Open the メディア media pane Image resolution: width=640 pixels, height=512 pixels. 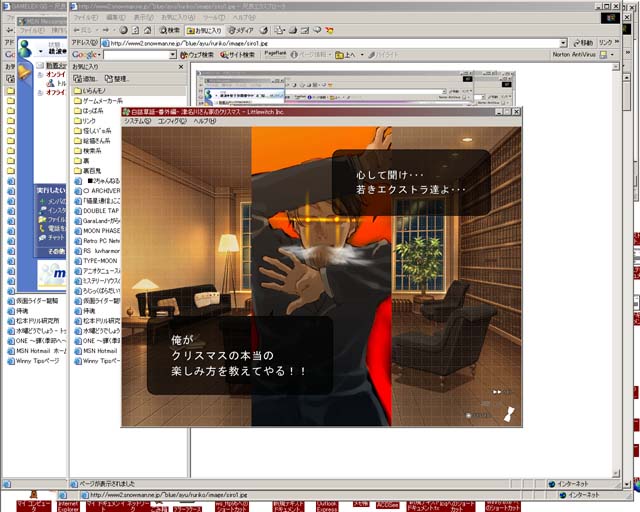pos(241,30)
